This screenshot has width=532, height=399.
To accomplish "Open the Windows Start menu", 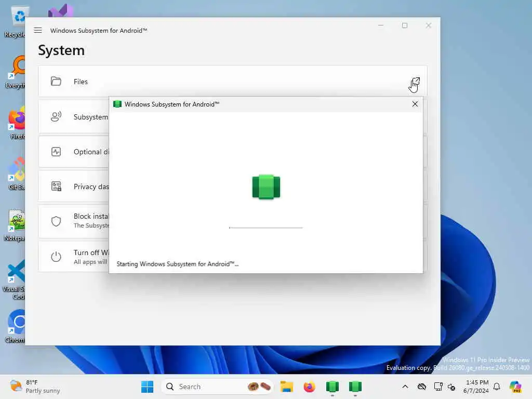I will click(147, 387).
